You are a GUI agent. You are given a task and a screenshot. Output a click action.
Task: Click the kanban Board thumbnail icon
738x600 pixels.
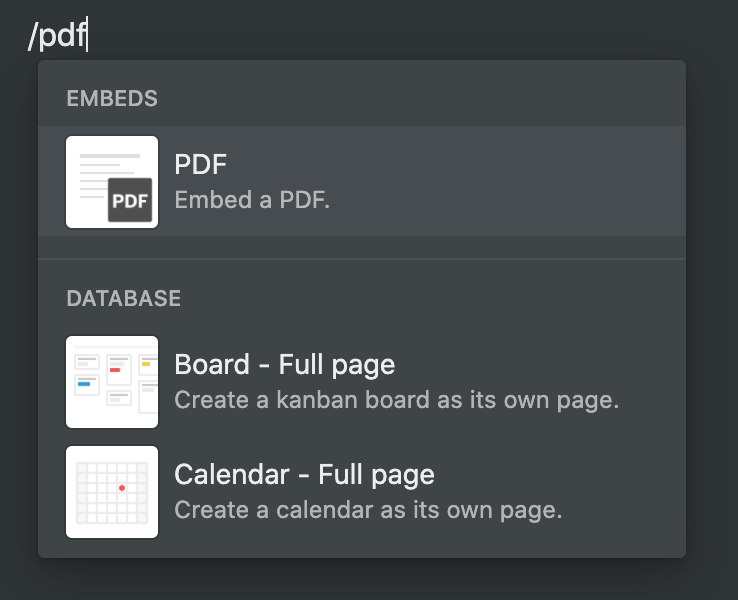coord(112,382)
